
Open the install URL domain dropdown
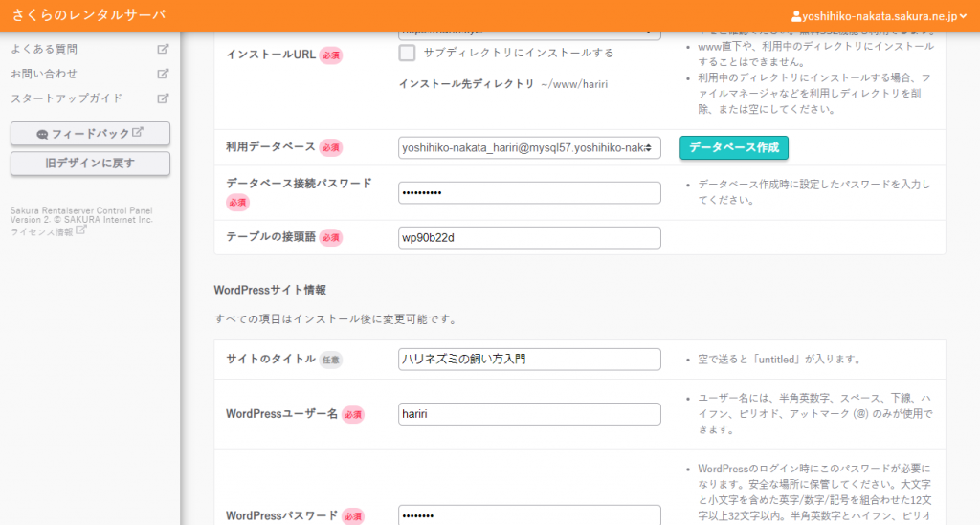529,33
